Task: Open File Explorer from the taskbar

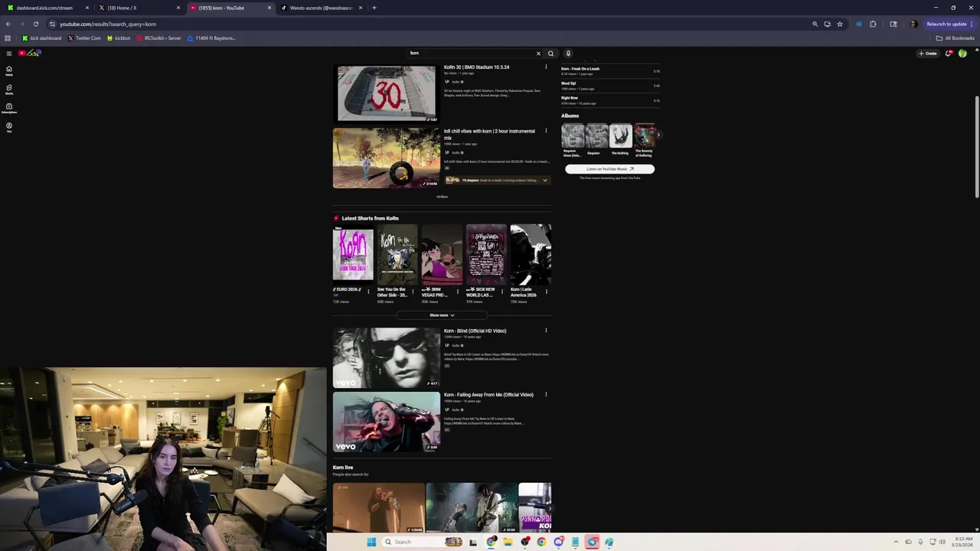Action: click(x=507, y=542)
